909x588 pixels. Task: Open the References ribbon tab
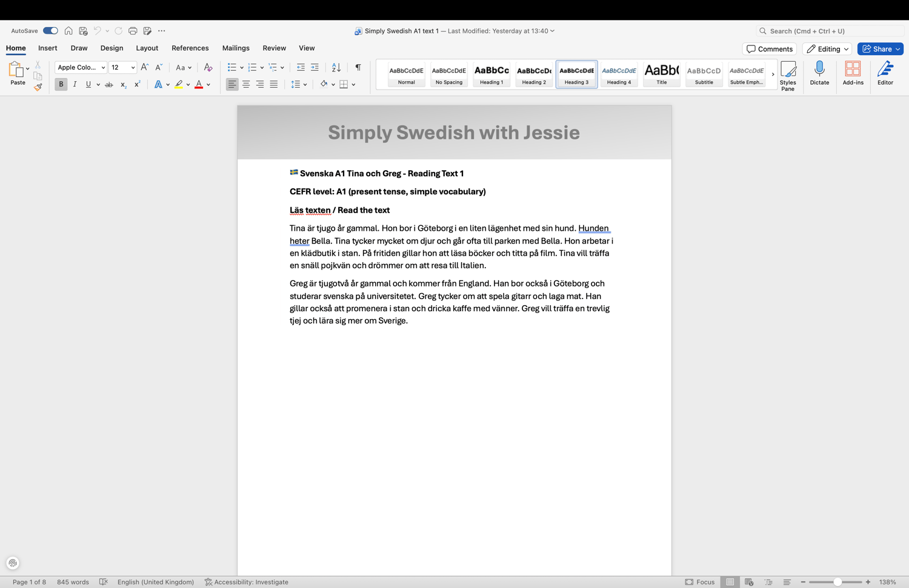[190, 48]
